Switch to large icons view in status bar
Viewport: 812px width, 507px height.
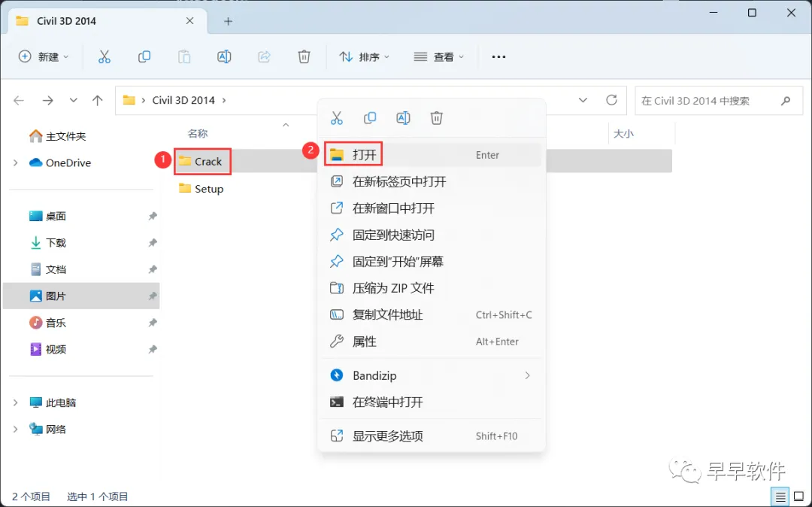799,496
